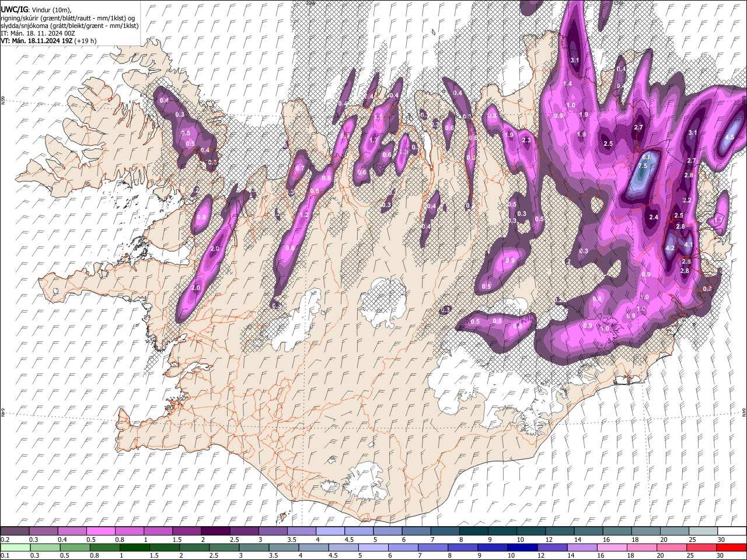
Task: Click the 1.2 precipitation value on map
Action: 304,215
